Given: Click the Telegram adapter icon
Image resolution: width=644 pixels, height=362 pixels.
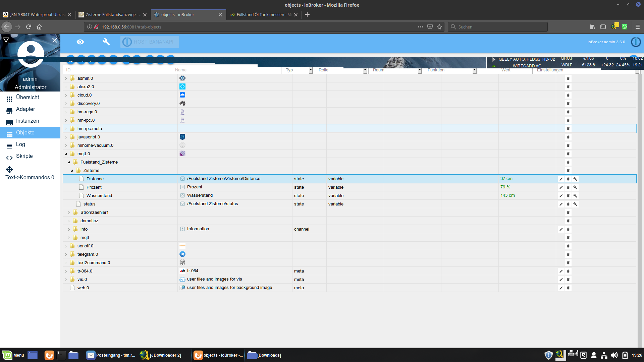Looking at the screenshot, I should click(182, 254).
